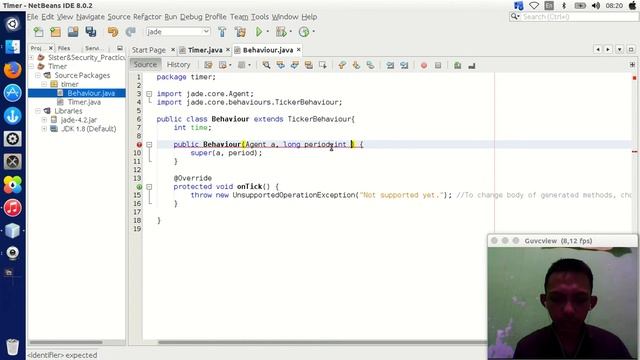This screenshot has height=360, width=640.
Task: Stop macro recording with grey square icon
Action: coord(438,65)
